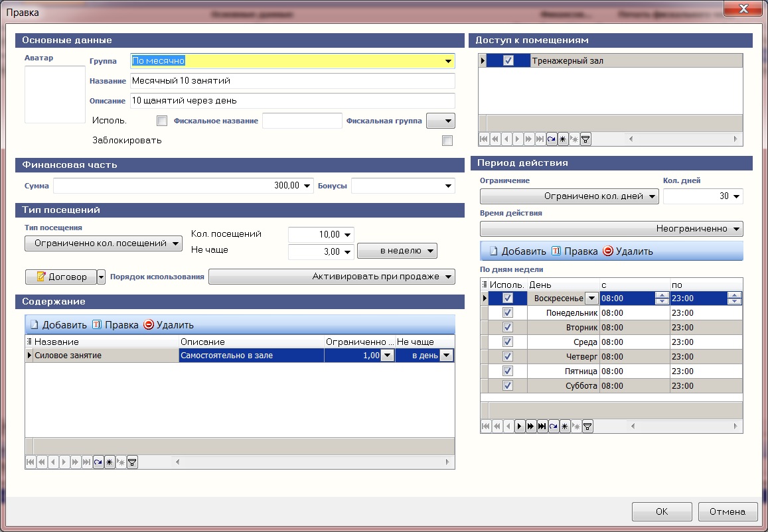
Task: Click the refresh arrow under the weekdays grid
Action: coord(553,427)
